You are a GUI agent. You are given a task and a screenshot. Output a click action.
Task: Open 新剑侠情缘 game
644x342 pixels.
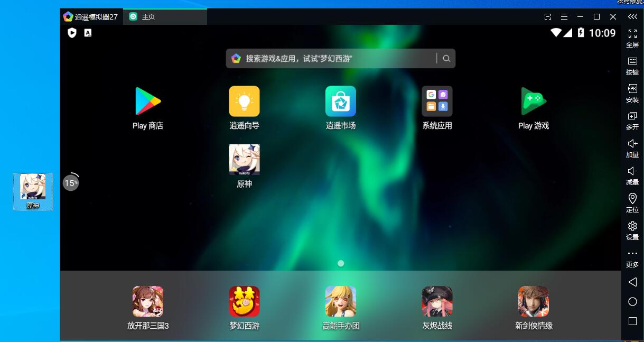coord(534,301)
